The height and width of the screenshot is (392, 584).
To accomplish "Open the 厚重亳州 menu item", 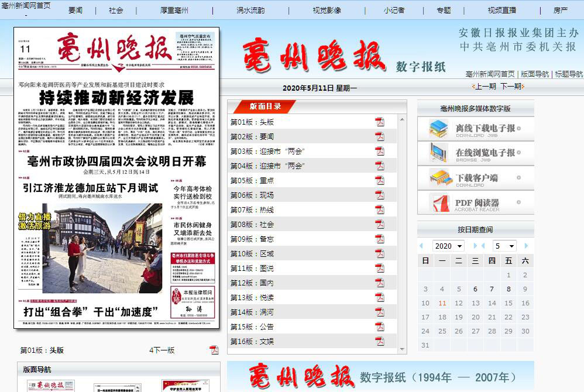I will point(174,10).
